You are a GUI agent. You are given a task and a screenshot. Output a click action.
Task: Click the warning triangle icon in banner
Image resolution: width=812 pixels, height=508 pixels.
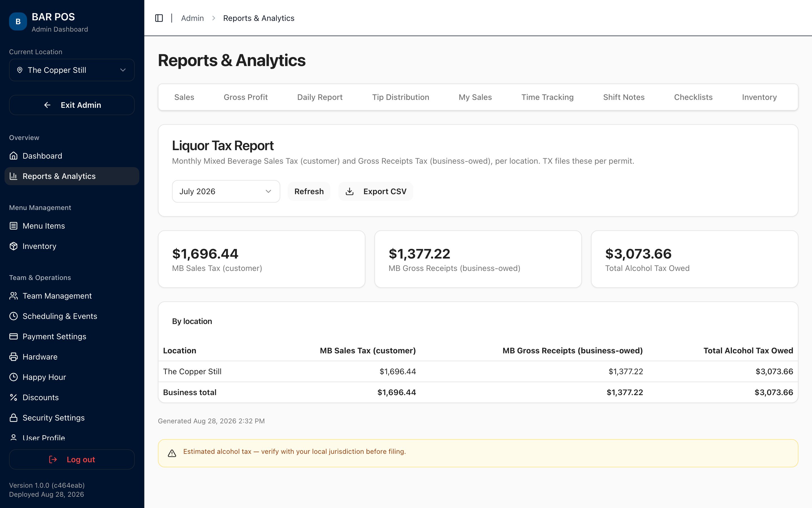[172, 453]
